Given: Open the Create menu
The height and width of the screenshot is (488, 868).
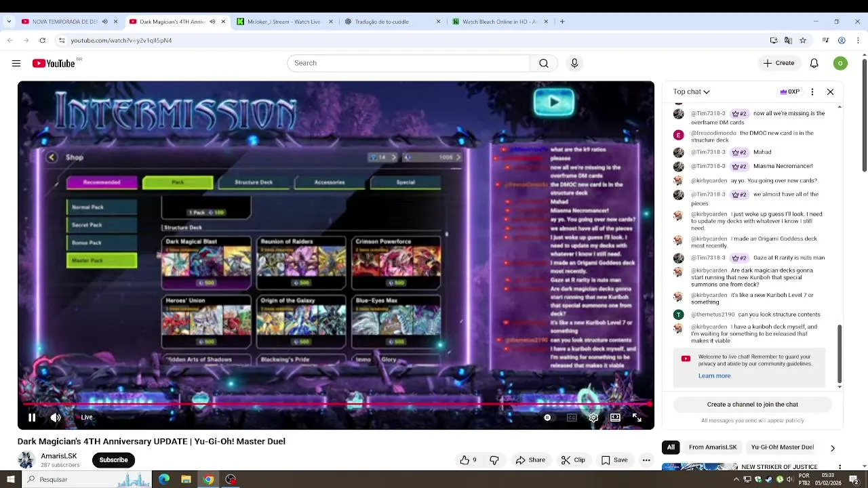Looking at the screenshot, I should click(778, 63).
